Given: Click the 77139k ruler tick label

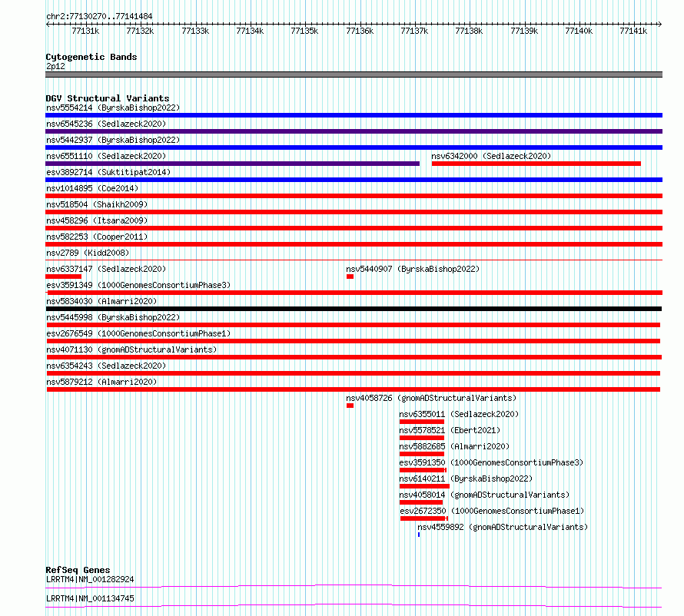Looking at the screenshot, I should point(524,31).
